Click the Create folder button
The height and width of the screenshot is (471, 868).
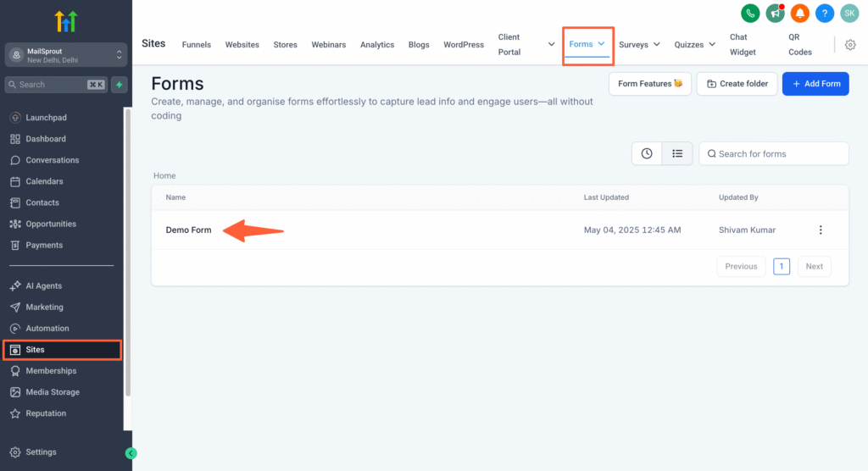[737, 84]
